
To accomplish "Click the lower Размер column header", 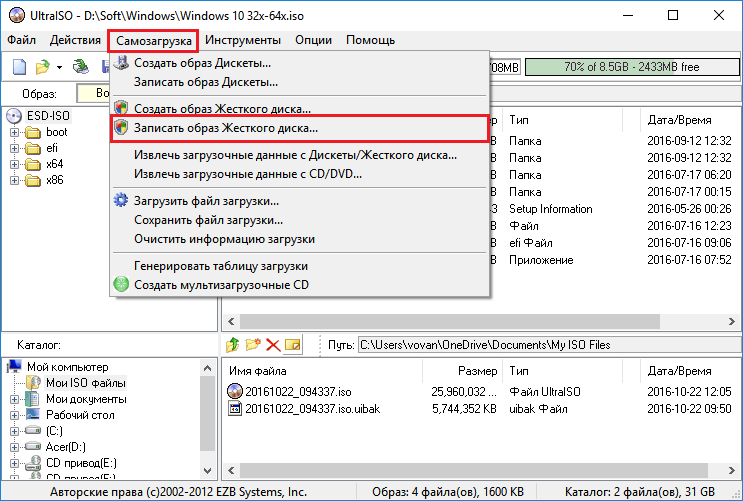I will pyautogui.click(x=462, y=371).
